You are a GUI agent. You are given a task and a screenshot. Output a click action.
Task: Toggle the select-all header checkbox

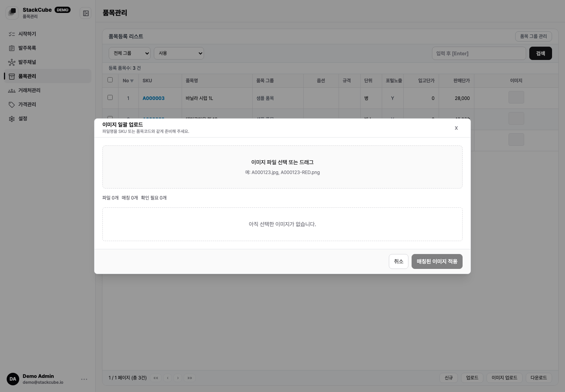point(110,80)
